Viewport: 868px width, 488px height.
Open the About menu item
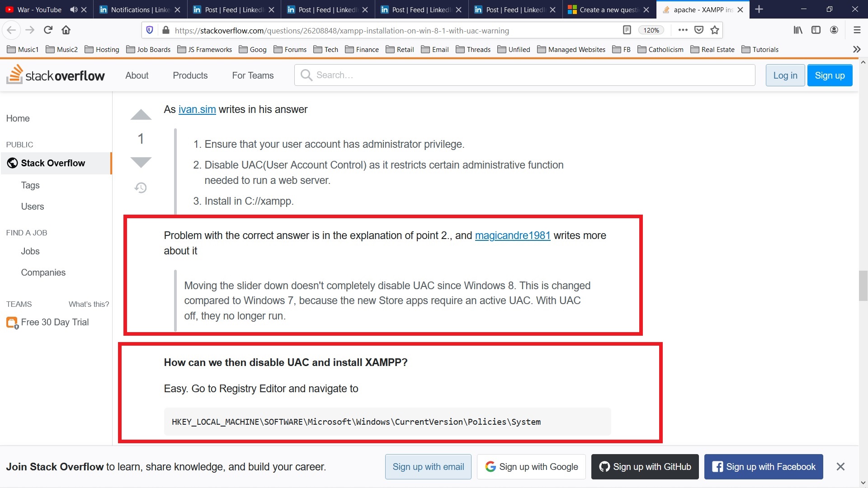click(137, 75)
